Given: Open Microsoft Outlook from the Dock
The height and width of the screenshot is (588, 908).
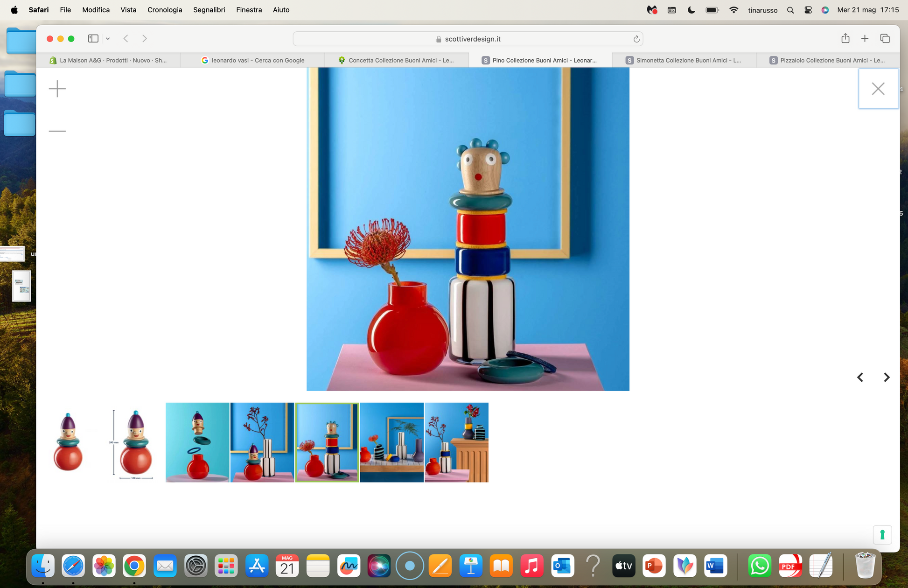Looking at the screenshot, I should point(562,566).
